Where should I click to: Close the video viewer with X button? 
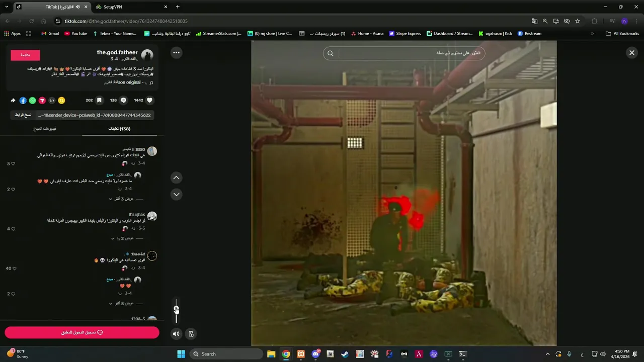click(632, 52)
